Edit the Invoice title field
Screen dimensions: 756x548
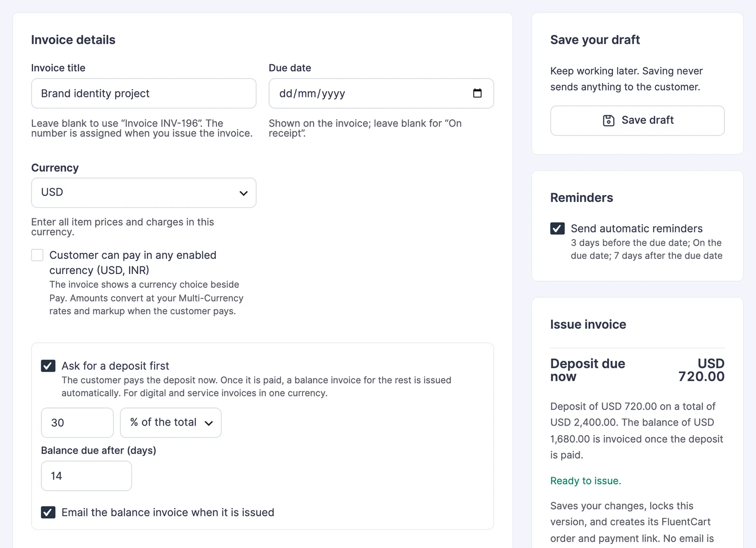(x=144, y=94)
